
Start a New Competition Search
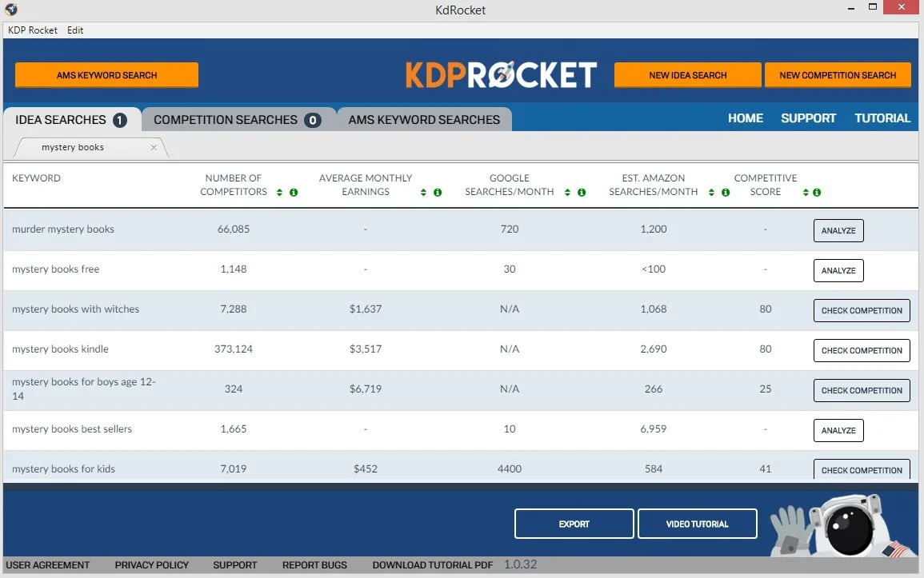(838, 75)
